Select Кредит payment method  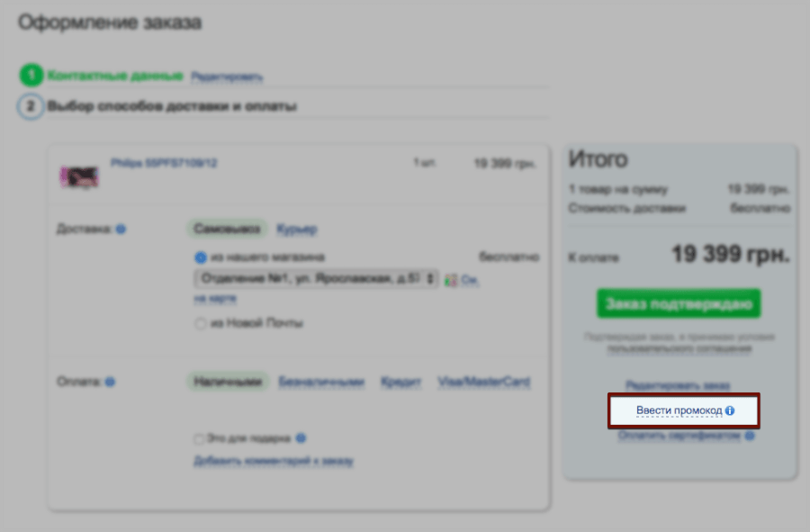pyautogui.click(x=400, y=382)
